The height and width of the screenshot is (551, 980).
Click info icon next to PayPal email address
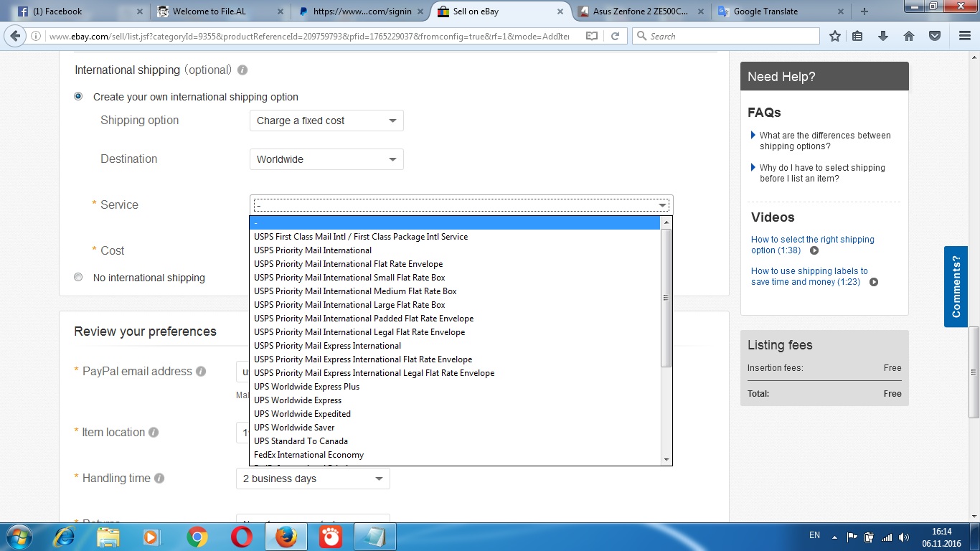coord(201,372)
